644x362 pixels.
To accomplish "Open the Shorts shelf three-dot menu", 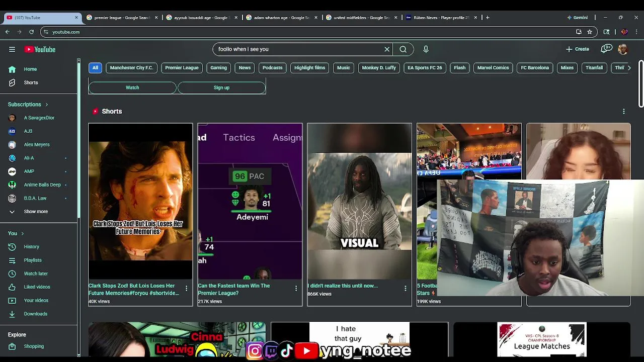I will click(x=624, y=111).
